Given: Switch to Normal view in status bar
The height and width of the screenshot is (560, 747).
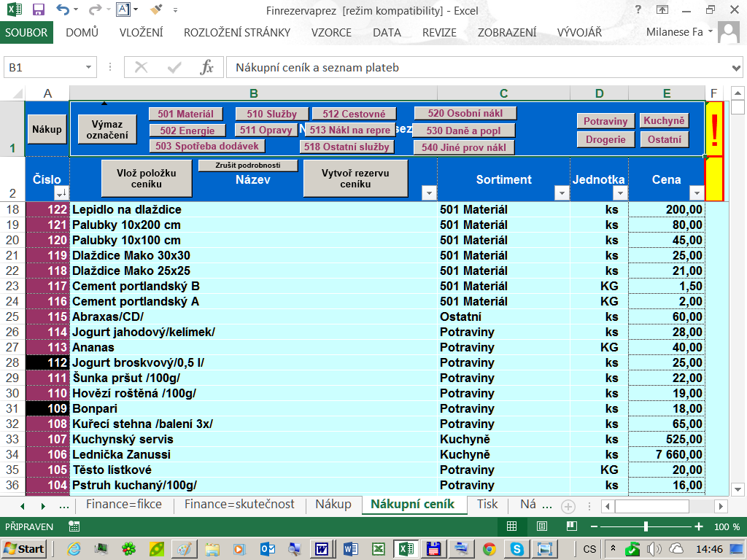Looking at the screenshot, I should pyautogui.click(x=511, y=526).
